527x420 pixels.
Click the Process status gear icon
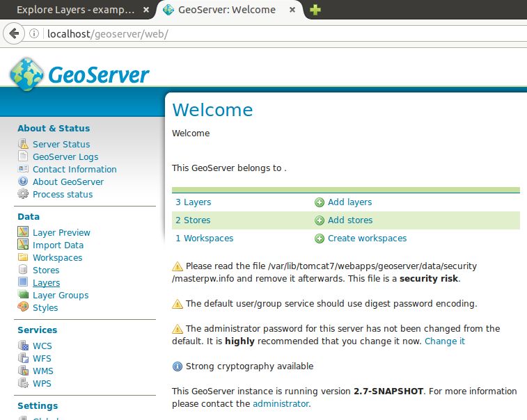[x=23, y=194]
